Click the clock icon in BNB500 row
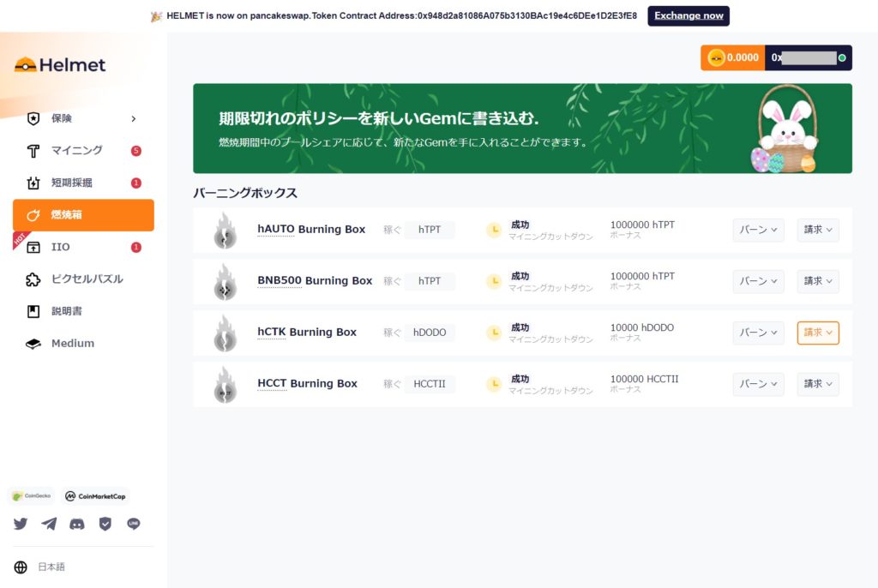Image resolution: width=878 pixels, height=588 pixels. coord(495,281)
